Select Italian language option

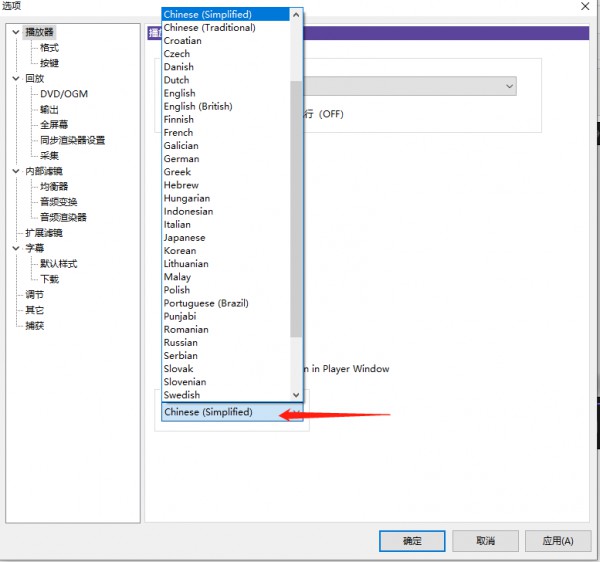pos(226,225)
